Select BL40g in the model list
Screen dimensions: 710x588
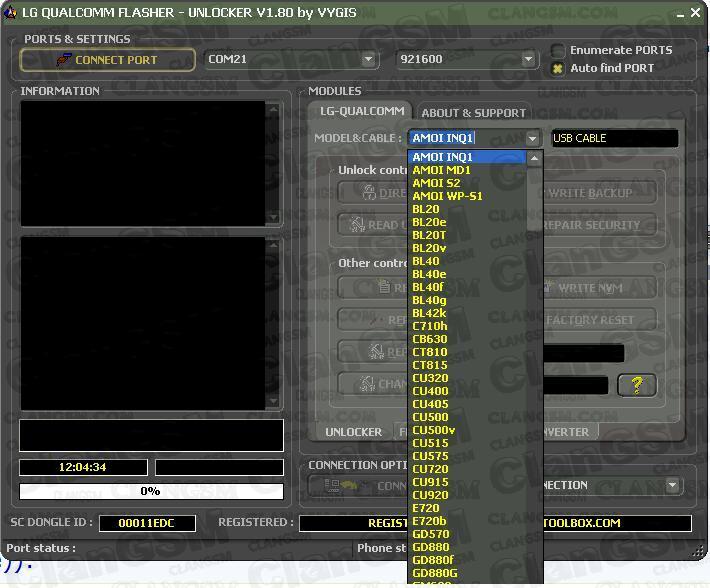[467, 300]
